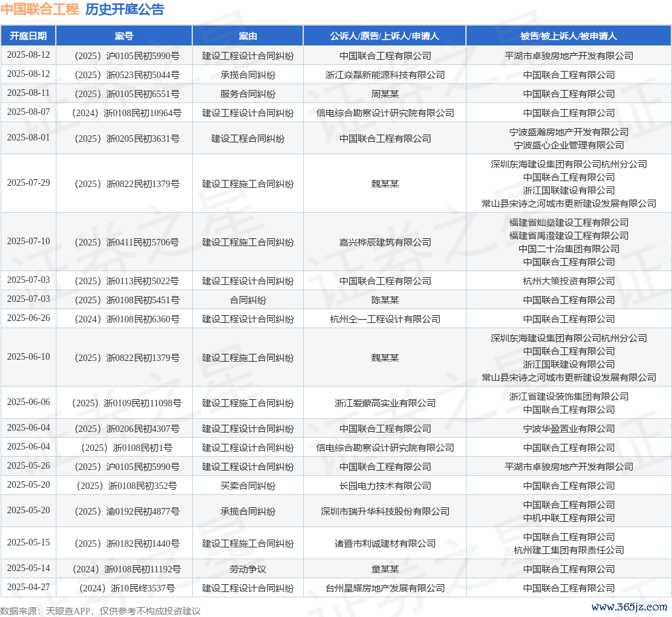Click the 案由 column header
Viewport: 672px width, 617px height.
(x=247, y=36)
